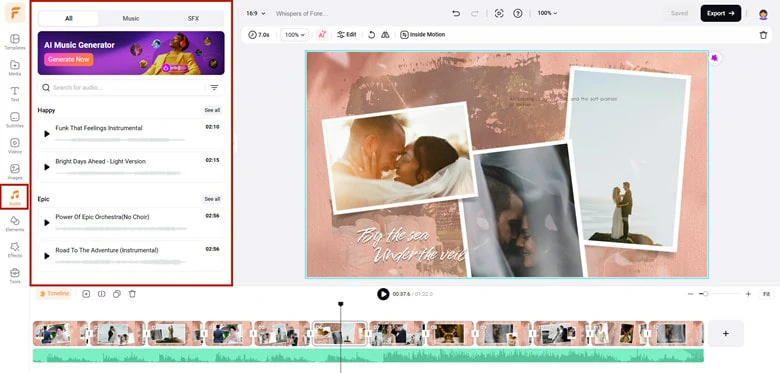Open the toolbar 100% opacity dropdown

coord(294,35)
